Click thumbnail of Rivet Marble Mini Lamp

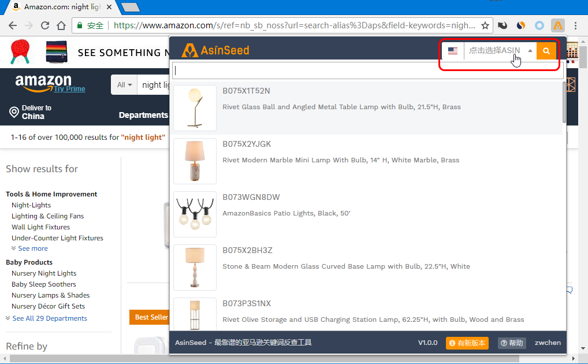click(195, 161)
